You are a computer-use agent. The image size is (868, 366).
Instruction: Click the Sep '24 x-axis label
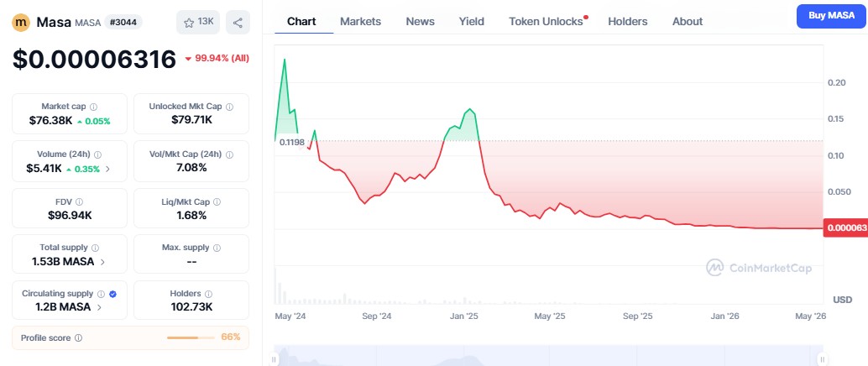(x=377, y=316)
